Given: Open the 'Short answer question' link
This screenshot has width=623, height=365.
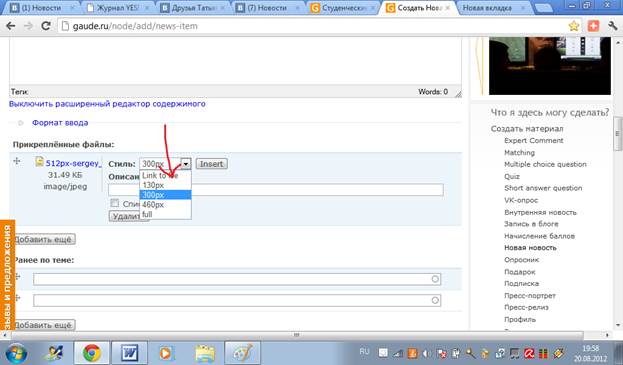Looking at the screenshot, I should (543, 188).
